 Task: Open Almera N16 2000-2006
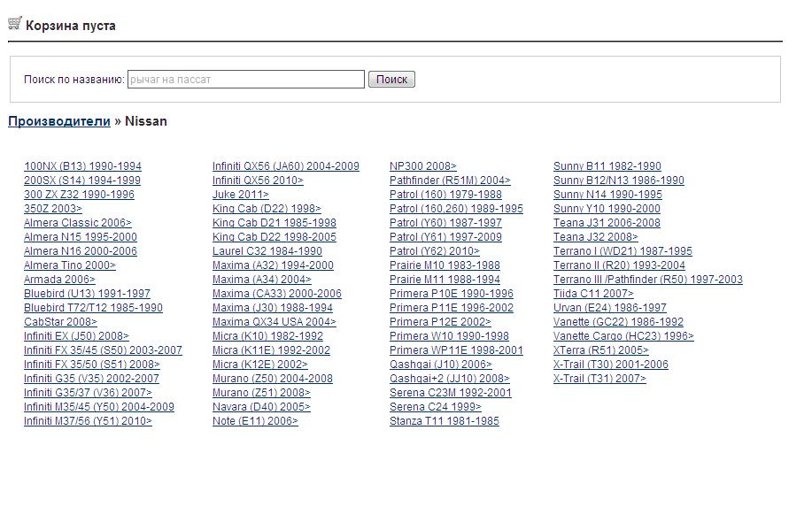click(x=81, y=251)
